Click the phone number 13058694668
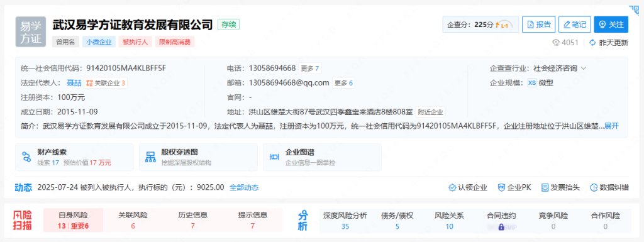This screenshot has width=644, height=242. click(272, 68)
